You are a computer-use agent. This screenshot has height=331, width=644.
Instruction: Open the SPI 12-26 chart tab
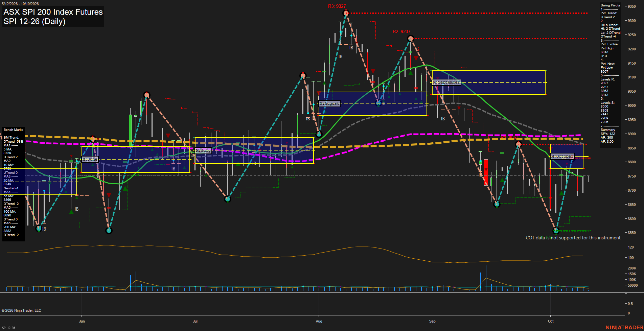click(x=8, y=328)
